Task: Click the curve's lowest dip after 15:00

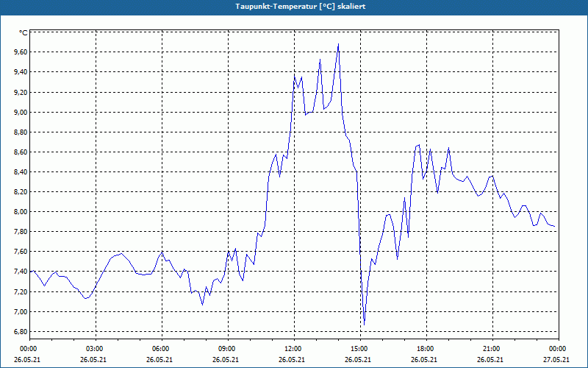Action: 364,325
